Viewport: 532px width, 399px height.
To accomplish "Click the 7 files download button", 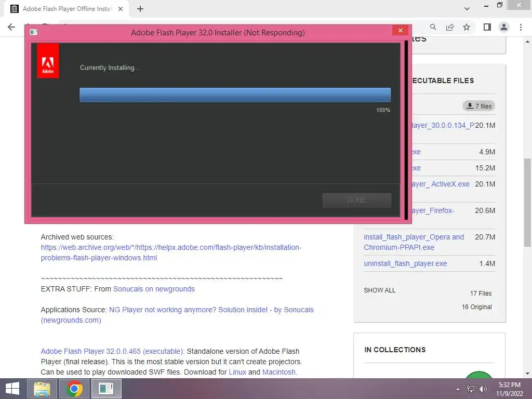I will coord(478,106).
